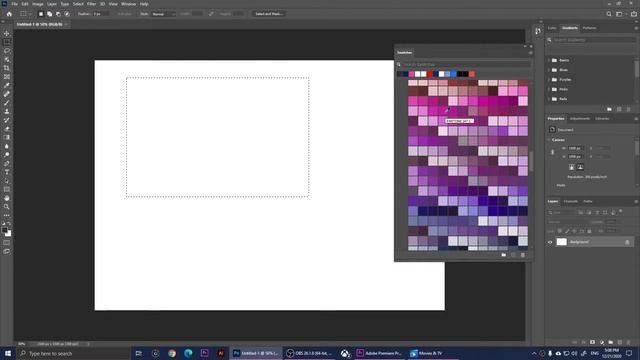Select the Type tool
Image resolution: width=640 pixels, height=360 pixels.
click(x=7, y=172)
